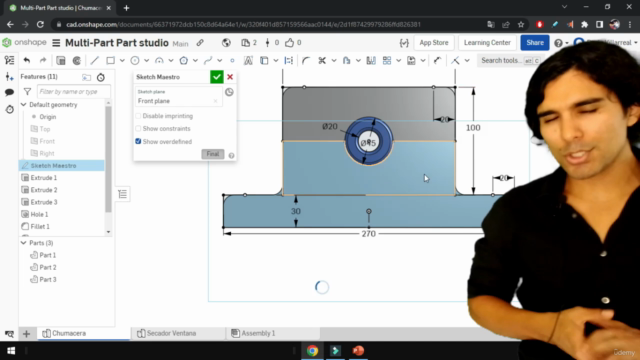Open PowerPoint from the Windows taskbar
Image resolution: width=640 pixels, height=360 pixels.
358,351
